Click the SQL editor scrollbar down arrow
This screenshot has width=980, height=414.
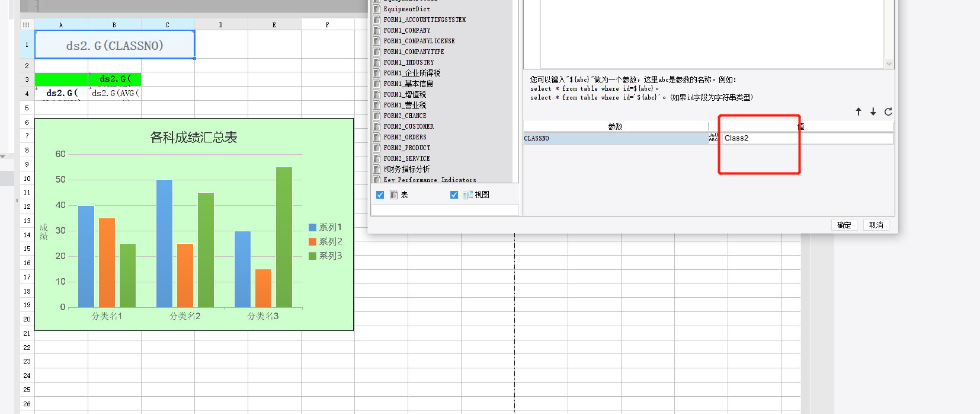tap(888, 64)
